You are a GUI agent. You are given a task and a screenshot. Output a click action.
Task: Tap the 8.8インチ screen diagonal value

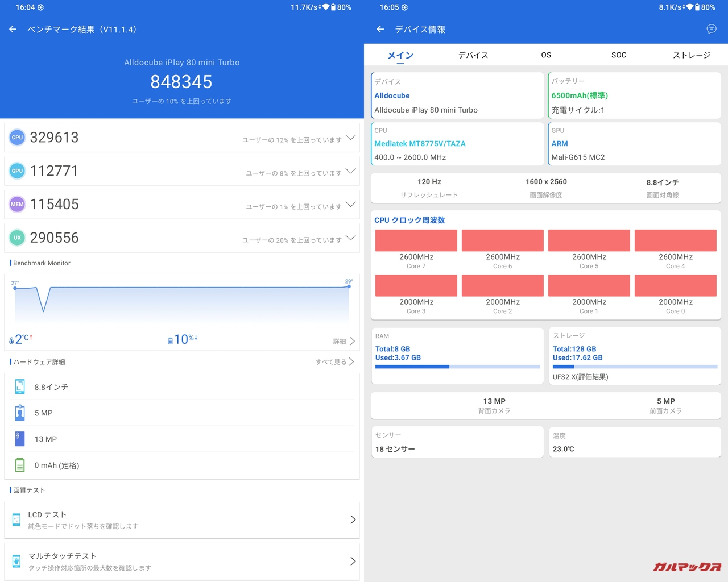point(663,182)
